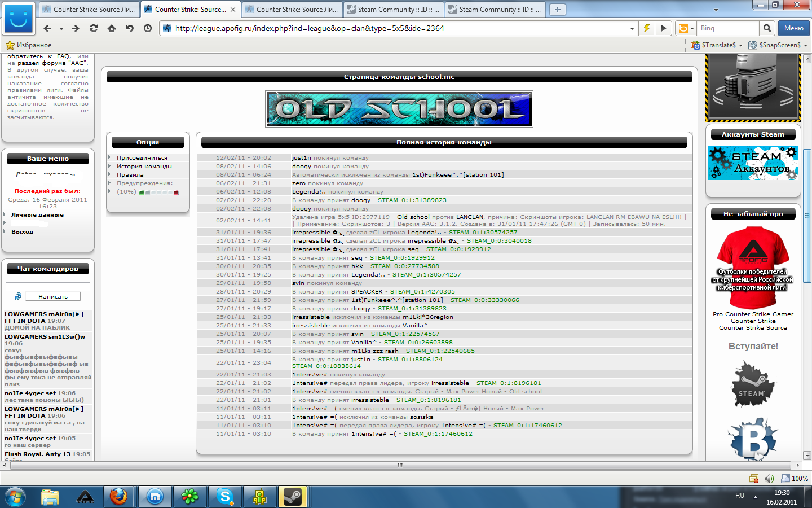The width and height of the screenshot is (812, 508).
Task: Go back with the back arrow
Action: (47, 28)
